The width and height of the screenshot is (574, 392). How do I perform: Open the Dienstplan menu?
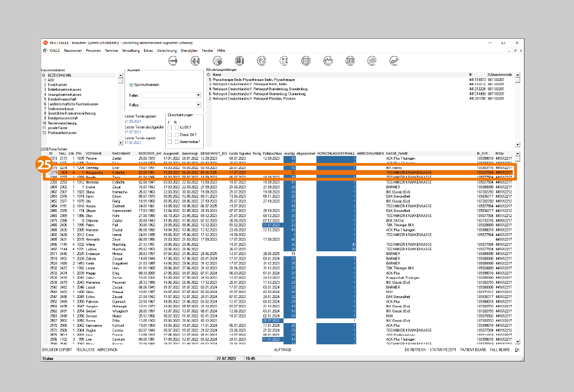pyautogui.click(x=189, y=50)
